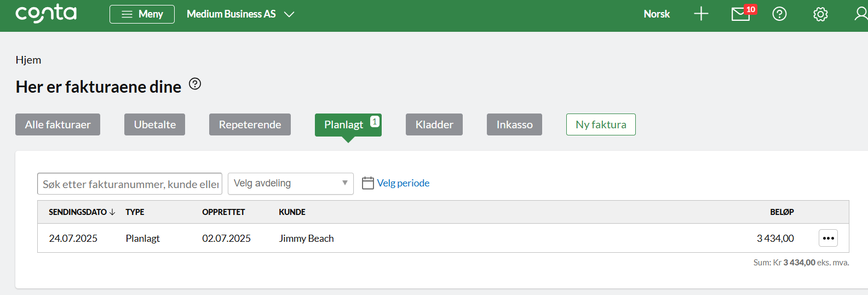Create a Ny faktura
The image size is (868, 295).
tap(601, 124)
